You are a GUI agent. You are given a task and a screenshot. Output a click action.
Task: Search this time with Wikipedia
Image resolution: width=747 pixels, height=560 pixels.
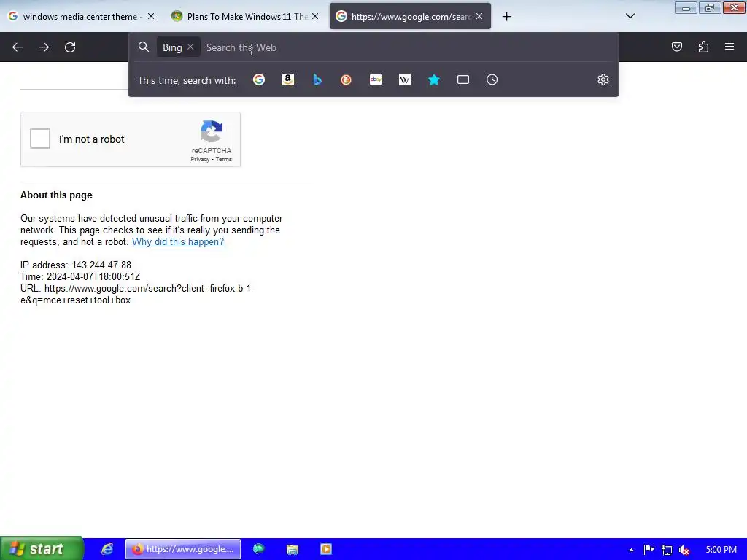click(x=404, y=79)
